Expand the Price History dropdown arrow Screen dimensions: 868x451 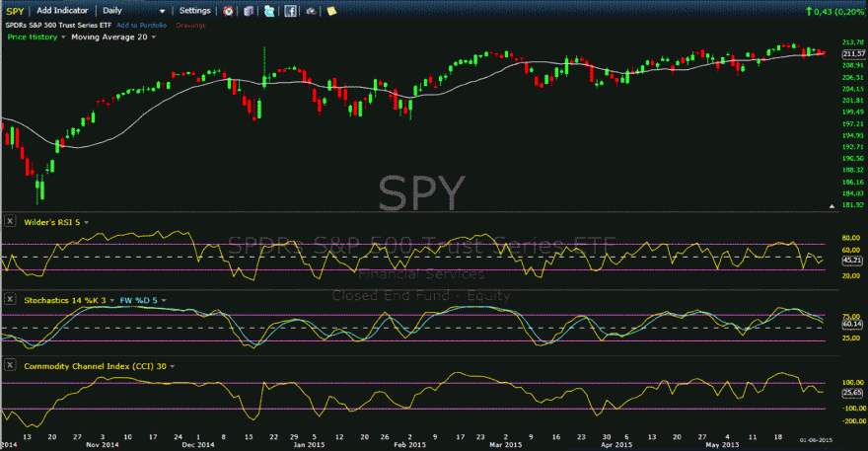point(63,38)
